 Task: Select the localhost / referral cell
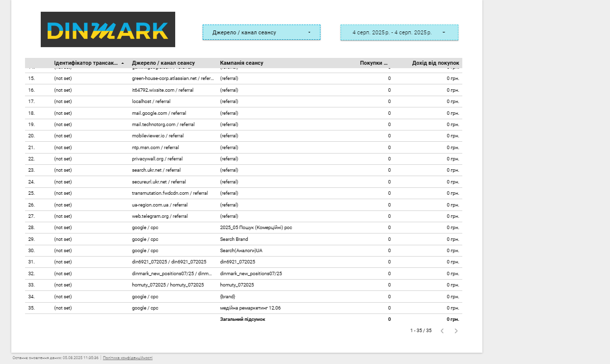pyautogui.click(x=151, y=102)
